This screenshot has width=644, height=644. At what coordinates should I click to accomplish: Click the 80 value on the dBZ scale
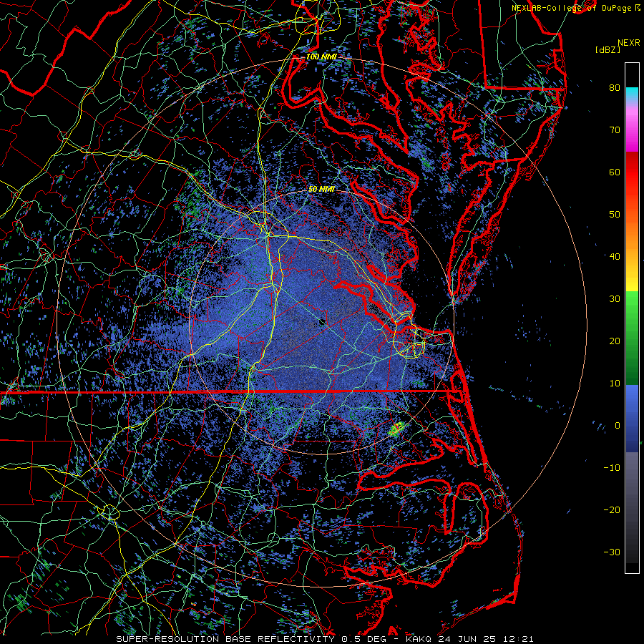pos(615,88)
